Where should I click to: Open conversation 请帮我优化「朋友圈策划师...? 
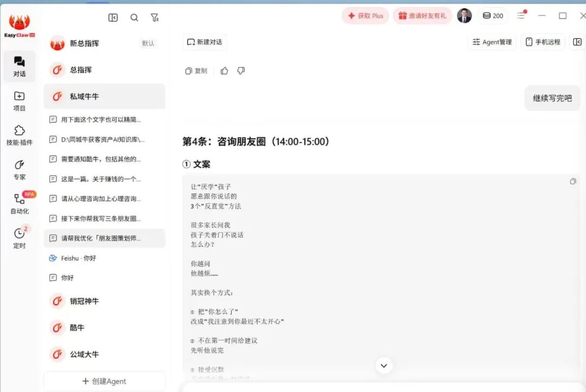point(104,238)
